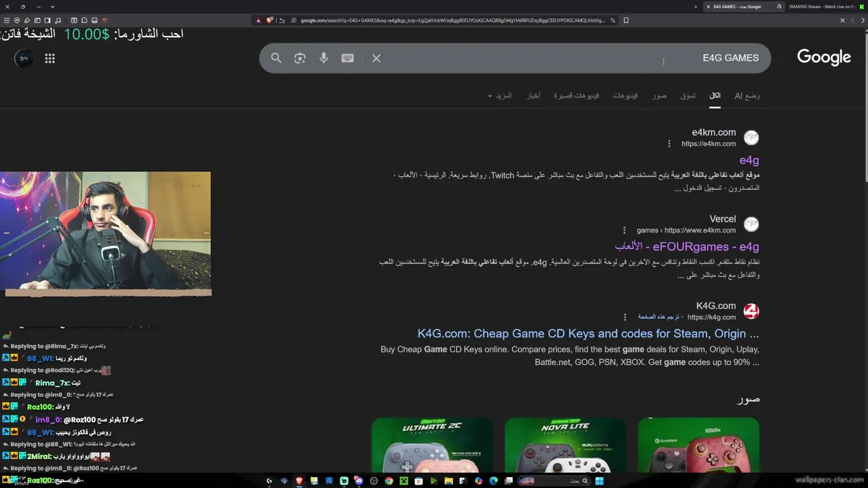This screenshot has width=868, height=488.
Task: Open the music note toolbar icon
Action: (x=58, y=20)
